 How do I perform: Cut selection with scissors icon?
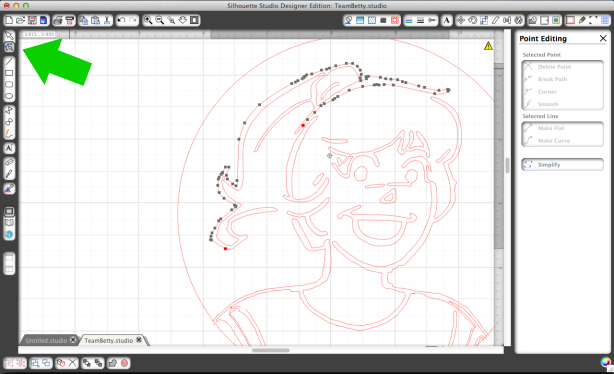pos(107,20)
